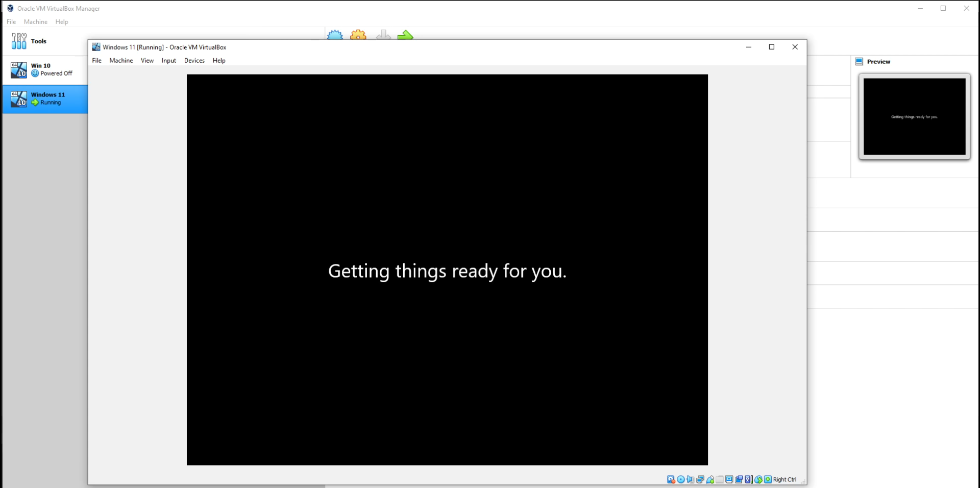Toggle the mouse integration indicator in VM status bar
Screen dimensions: 980x488
point(758,479)
